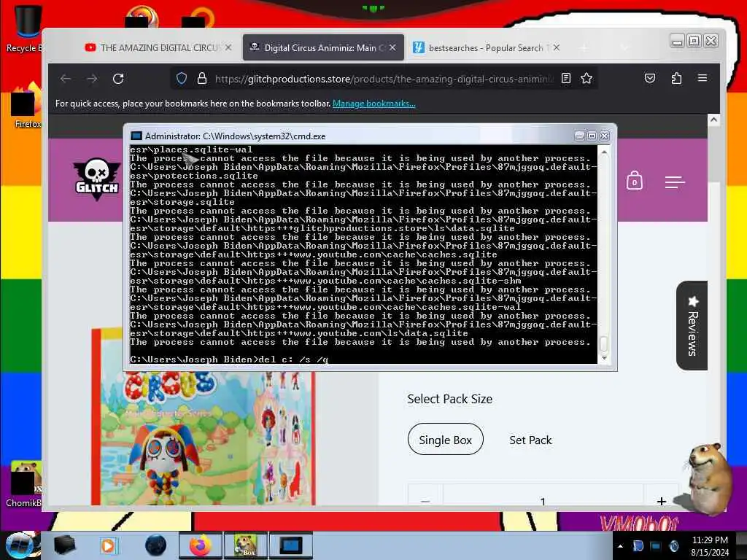Click network monitor tray icon

click(x=656, y=545)
